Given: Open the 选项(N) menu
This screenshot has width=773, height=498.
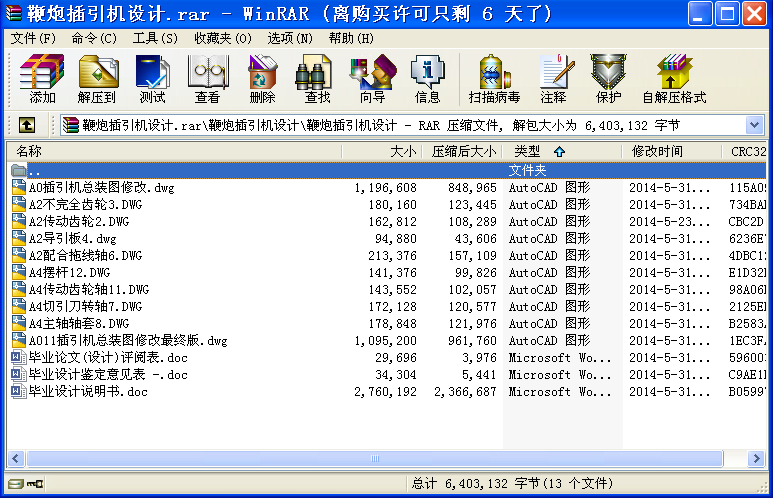Looking at the screenshot, I should click(288, 38).
